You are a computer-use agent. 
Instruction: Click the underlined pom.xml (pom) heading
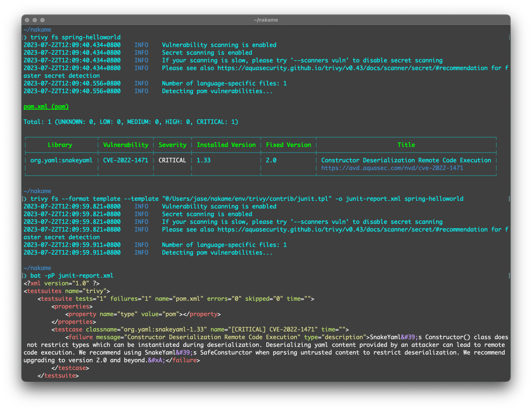coord(46,107)
